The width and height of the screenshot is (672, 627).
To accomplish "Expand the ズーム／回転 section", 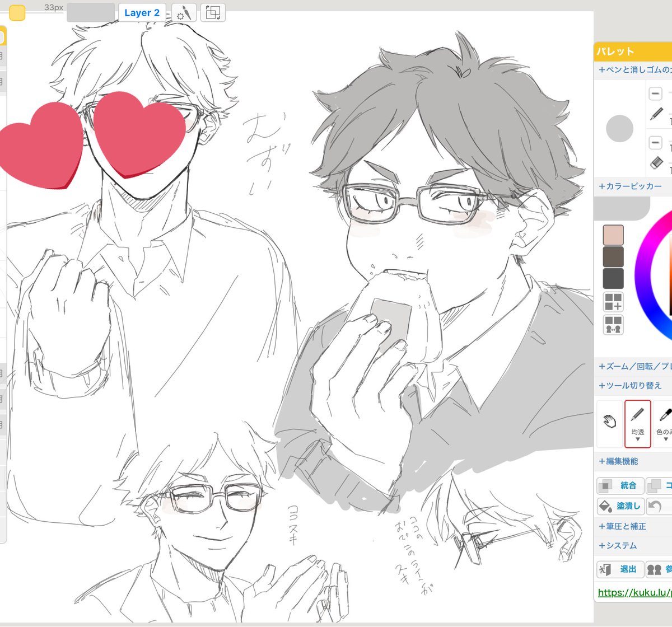I will point(634,366).
